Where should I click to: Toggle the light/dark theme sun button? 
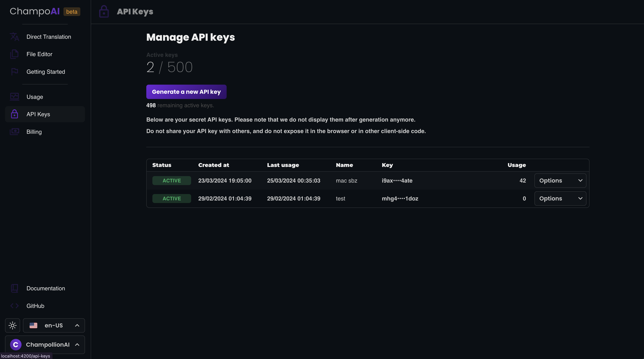(x=13, y=325)
